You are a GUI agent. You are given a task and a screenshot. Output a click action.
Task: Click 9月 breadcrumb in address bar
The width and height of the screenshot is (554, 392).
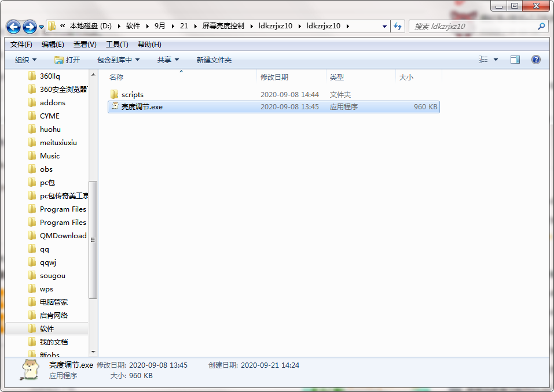(x=160, y=26)
